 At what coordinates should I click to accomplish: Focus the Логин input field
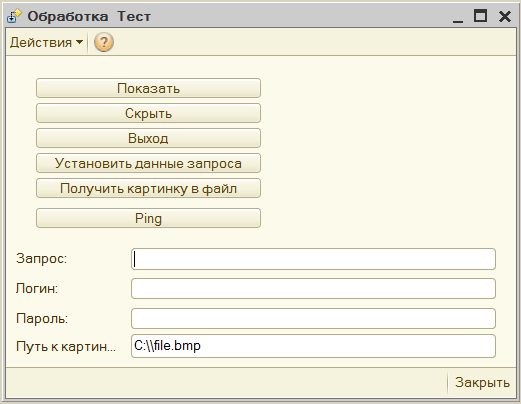pos(313,289)
